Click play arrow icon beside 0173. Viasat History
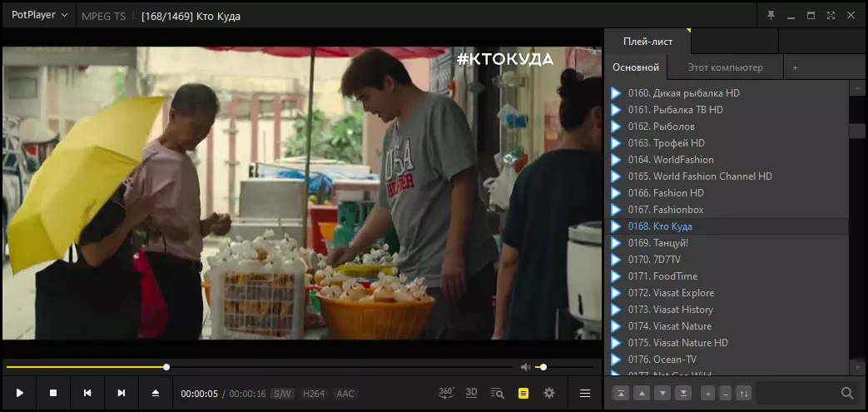The height and width of the screenshot is (412, 868). pyautogui.click(x=616, y=309)
